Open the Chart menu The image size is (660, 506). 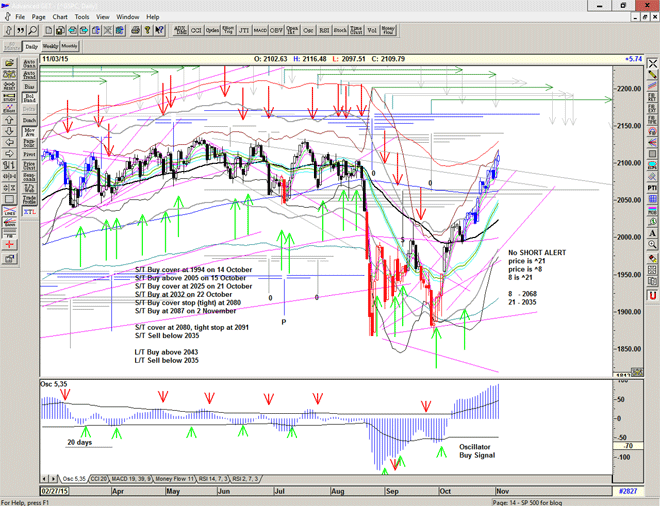point(59,17)
